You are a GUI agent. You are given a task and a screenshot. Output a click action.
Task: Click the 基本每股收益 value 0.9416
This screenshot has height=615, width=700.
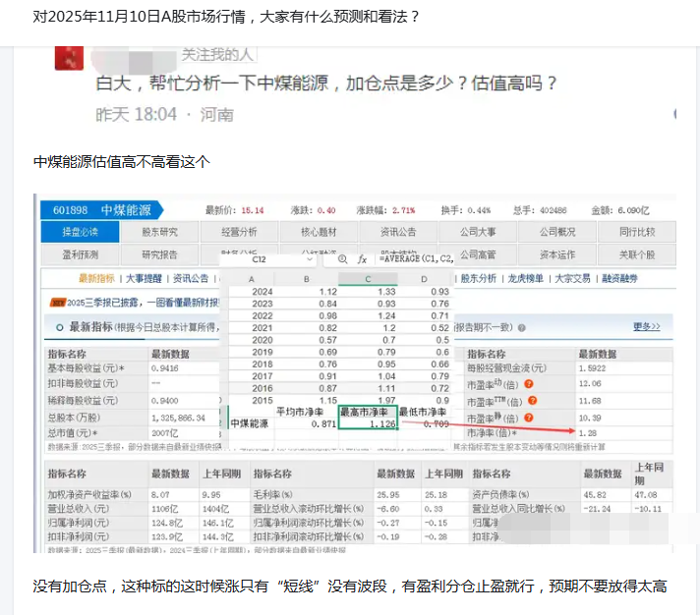[x=164, y=368]
